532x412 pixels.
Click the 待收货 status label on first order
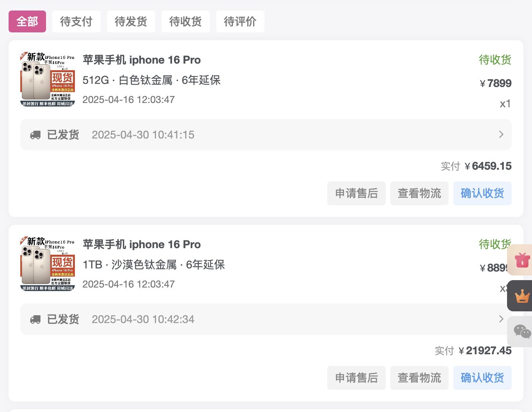(495, 59)
